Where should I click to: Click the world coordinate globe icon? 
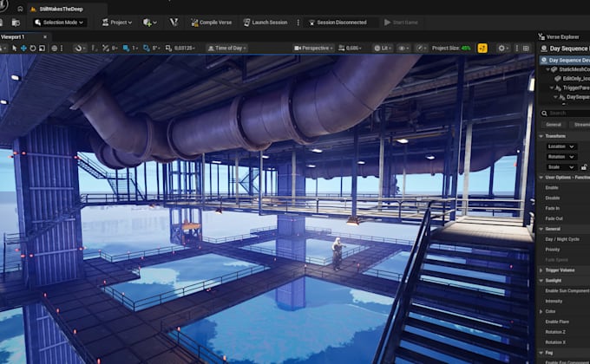point(54,49)
